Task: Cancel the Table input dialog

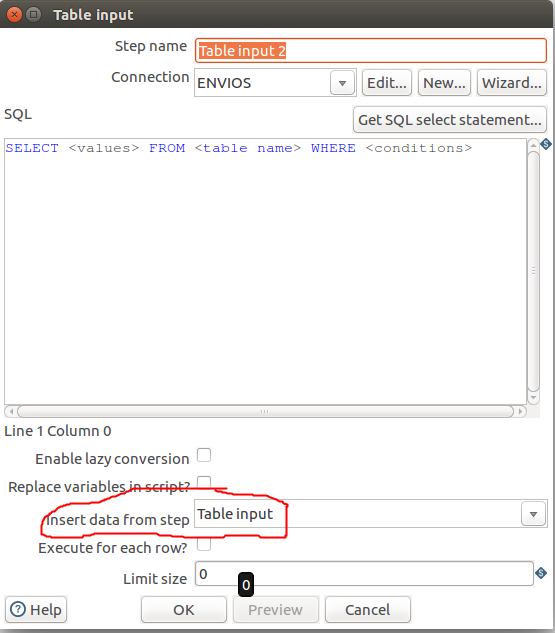Action: coord(368,610)
